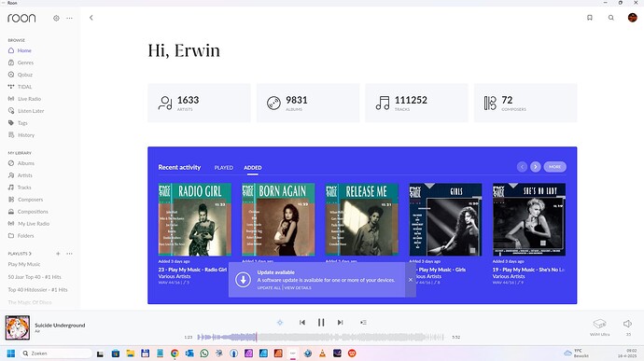Open the 9831 Albums stat card
The image size is (644, 361).
pyautogui.click(x=308, y=103)
